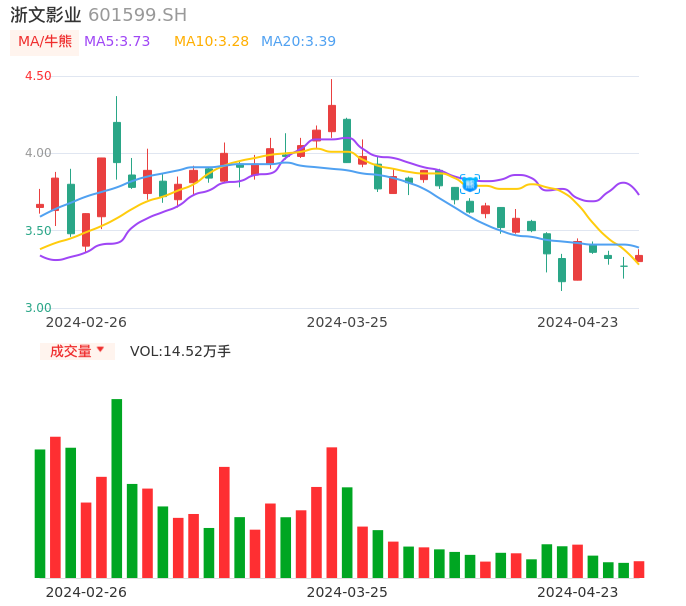The width and height of the screenshot is (686, 606).
Task: Click the VOL:14.52万手 volume readout
Action: click(180, 351)
